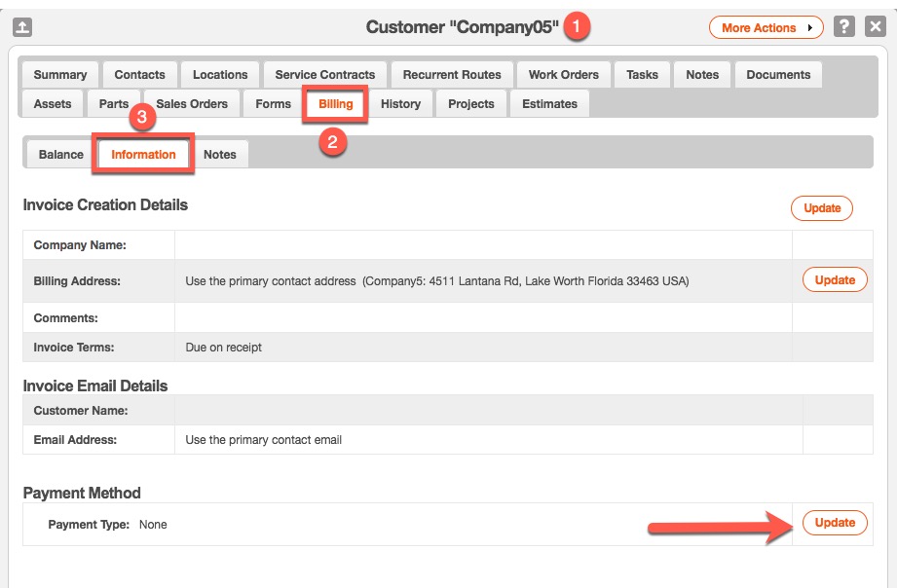Open the Documents tab
Viewport: 897px width, 588px height.
pos(778,75)
